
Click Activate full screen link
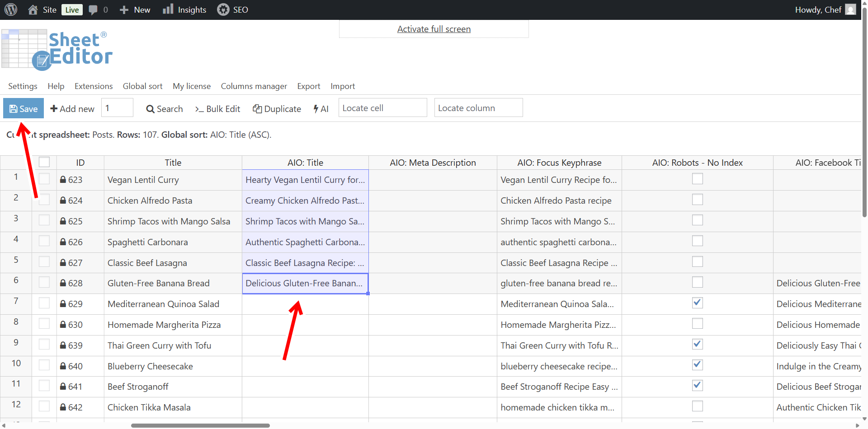click(x=434, y=29)
